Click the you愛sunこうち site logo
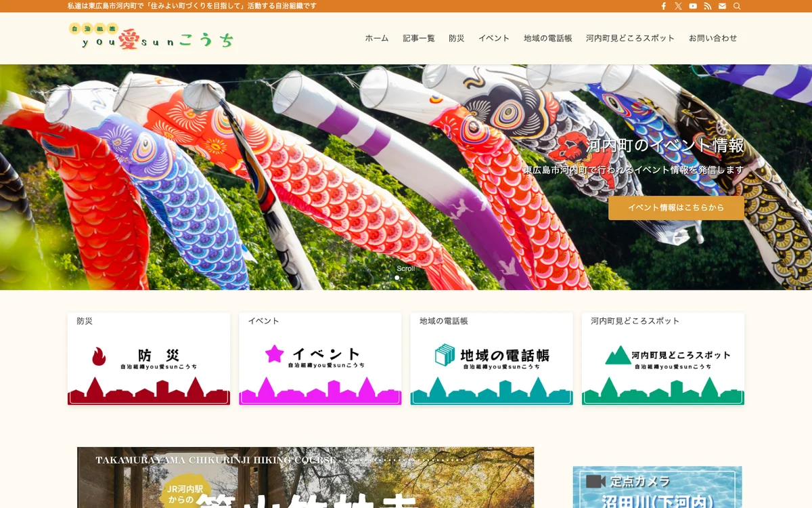Screen dimensions: 812x508 152,37
